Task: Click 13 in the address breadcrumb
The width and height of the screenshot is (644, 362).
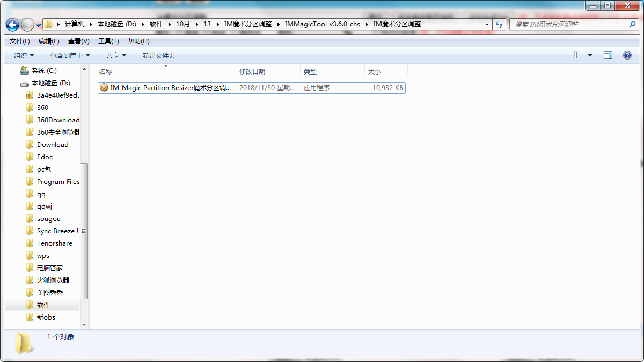Action: point(207,24)
